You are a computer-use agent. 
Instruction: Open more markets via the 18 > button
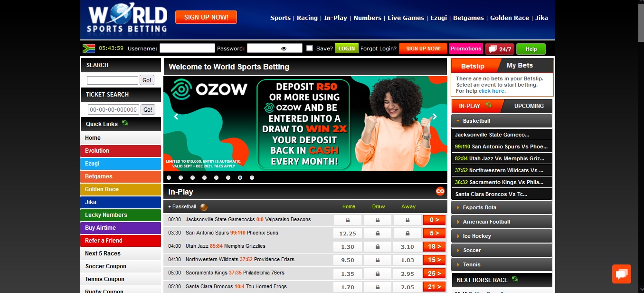(x=435, y=247)
